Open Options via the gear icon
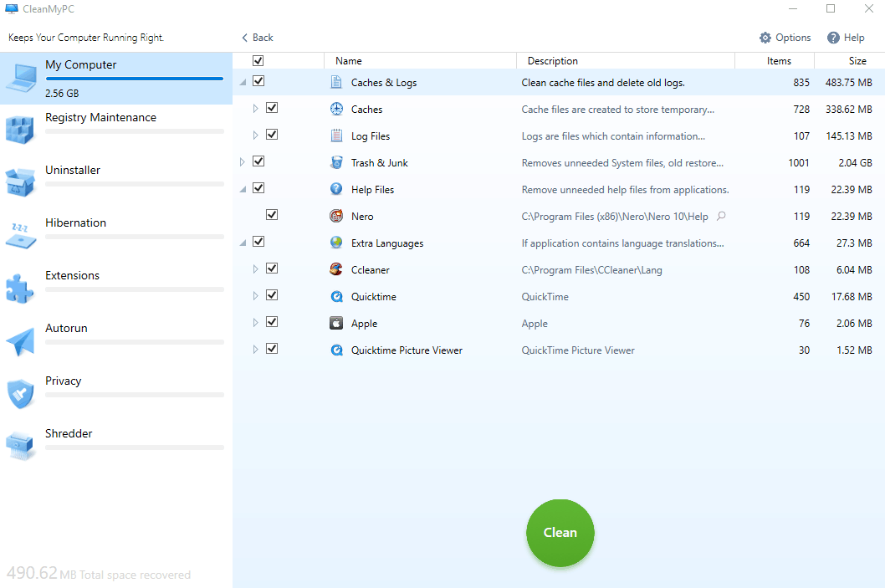 [765, 38]
